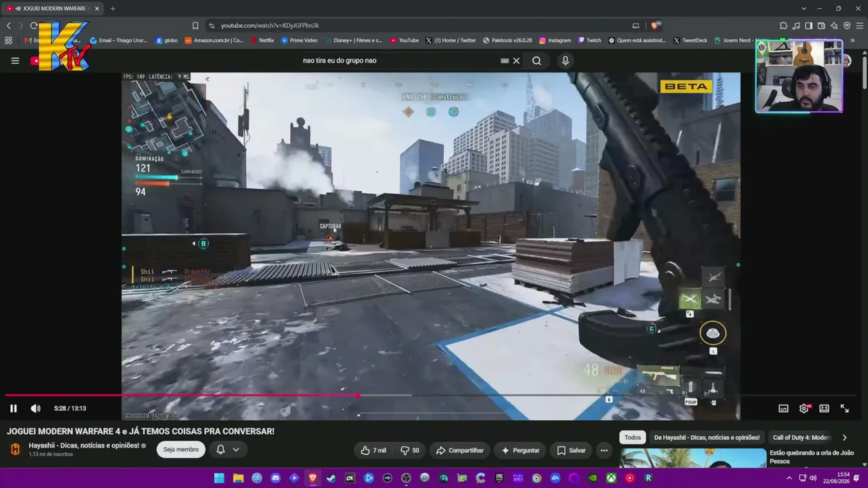Open Steam from the taskbar
The height and width of the screenshot is (488, 868).
tap(331, 478)
